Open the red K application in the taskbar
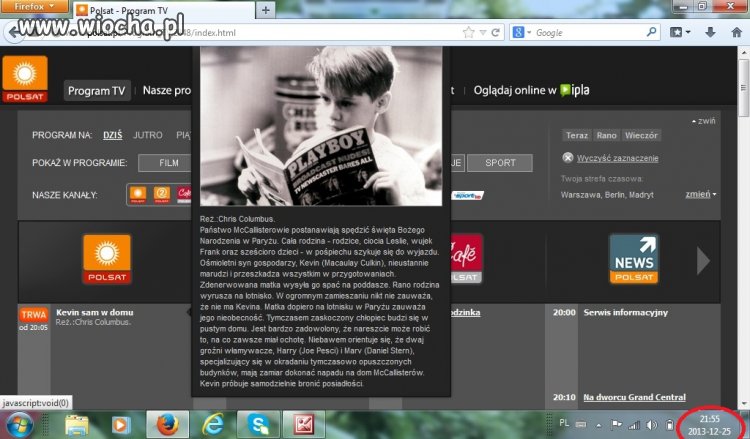750x439 pixels. coord(304,425)
